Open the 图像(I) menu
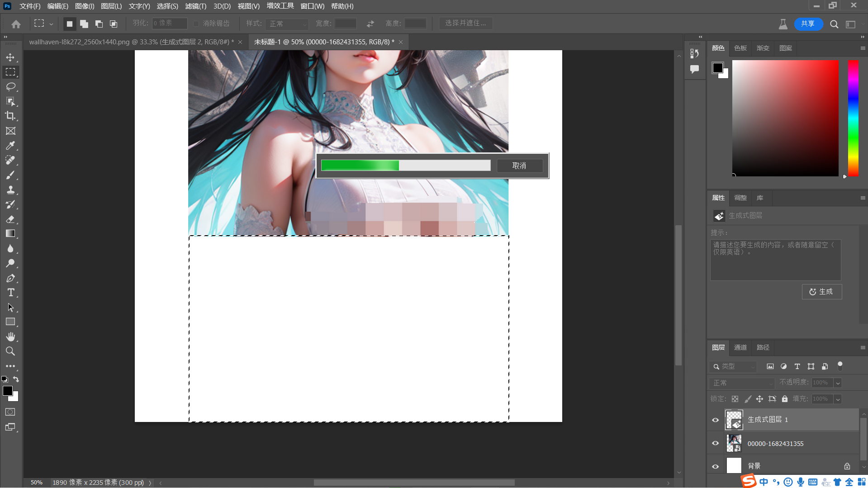 click(85, 6)
